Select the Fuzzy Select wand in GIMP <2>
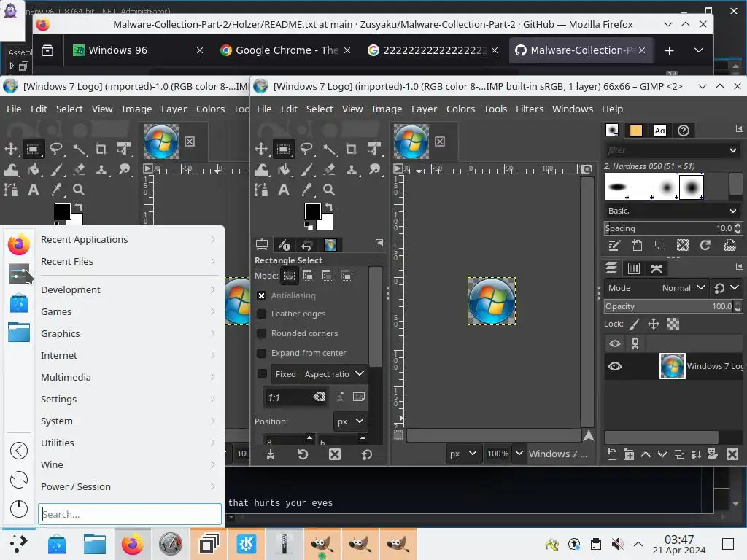This screenshot has height=560, width=747. pyautogui.click(x=329, y=149)
